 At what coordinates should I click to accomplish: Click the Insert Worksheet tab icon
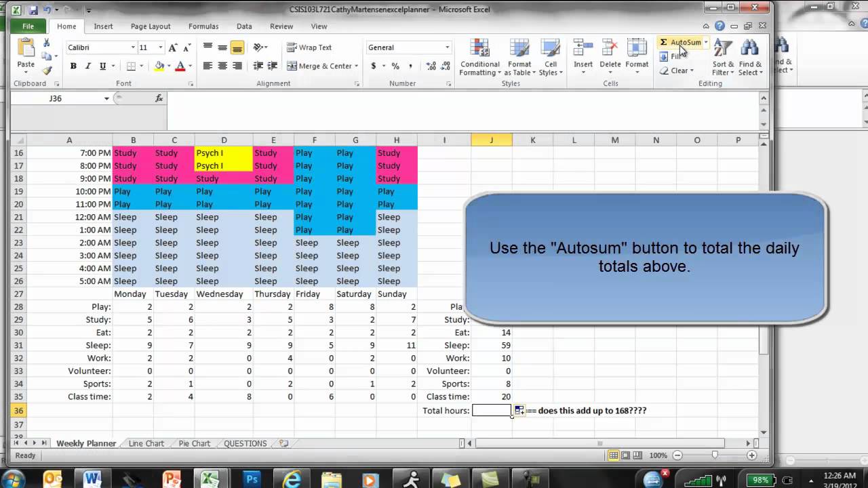pos(283,443)
